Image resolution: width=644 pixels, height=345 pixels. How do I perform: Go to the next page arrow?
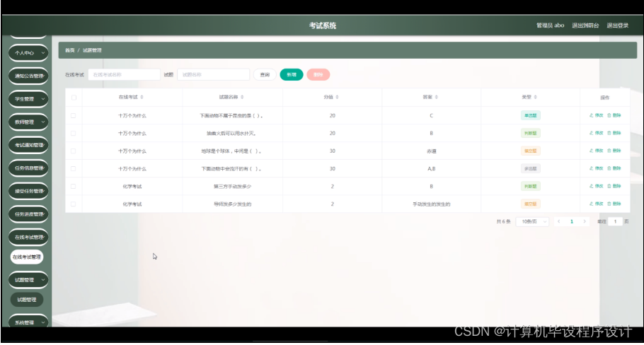585,221
